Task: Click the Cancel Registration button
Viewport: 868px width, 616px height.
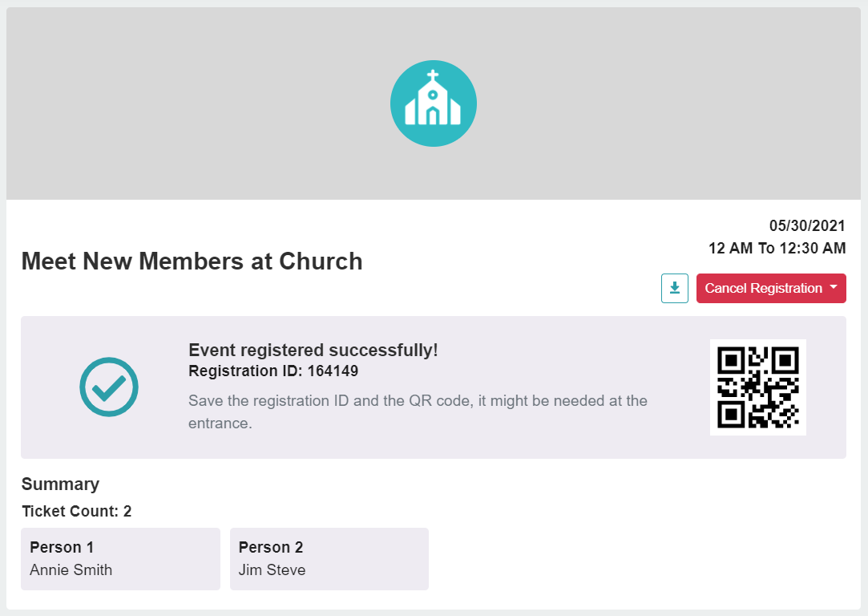Action: (x=770, y=288)
